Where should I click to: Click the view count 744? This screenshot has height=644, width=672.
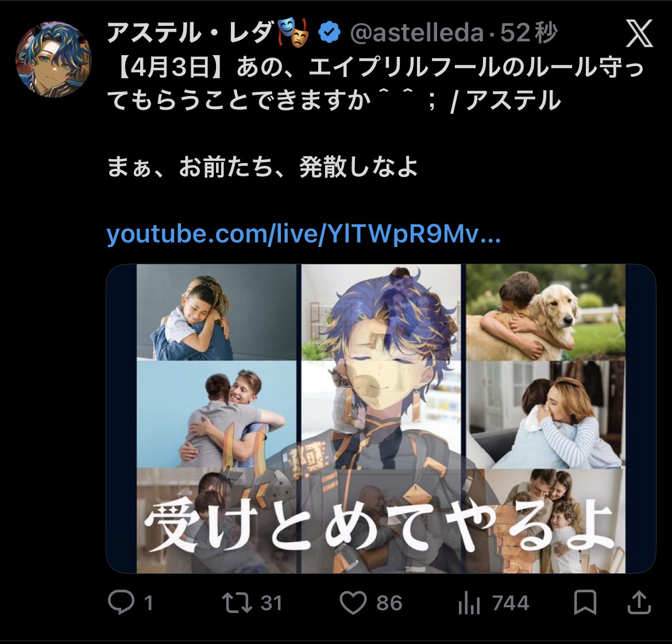tap(511, 603)
